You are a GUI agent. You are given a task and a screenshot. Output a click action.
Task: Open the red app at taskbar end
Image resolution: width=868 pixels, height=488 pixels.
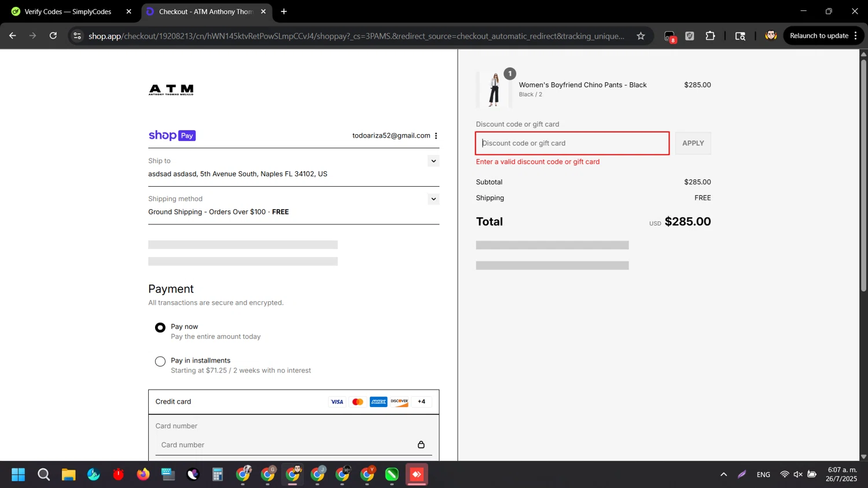(417, 475)
